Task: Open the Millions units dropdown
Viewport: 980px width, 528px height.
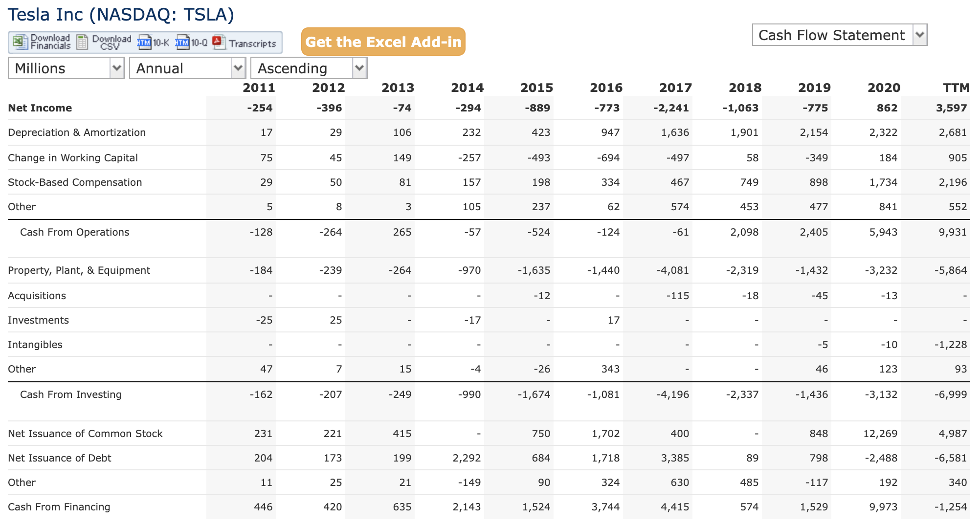Action: tap(67, 68)
